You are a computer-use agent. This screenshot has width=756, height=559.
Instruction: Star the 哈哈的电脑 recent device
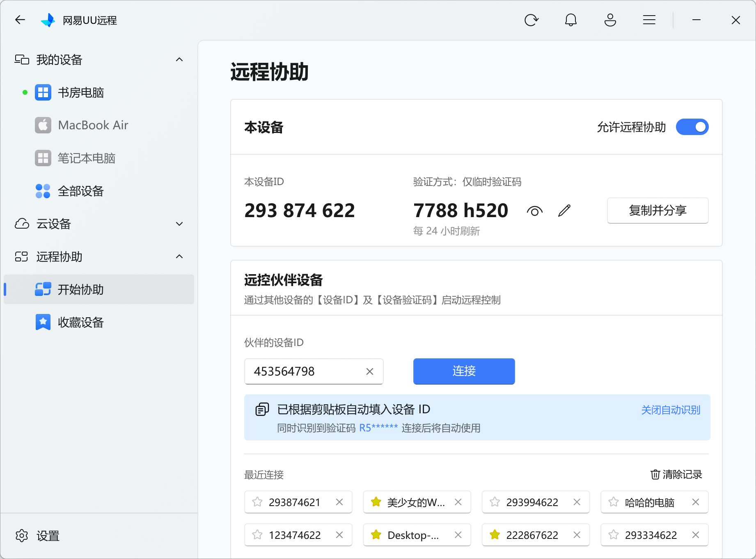pyautogui.click(x=614, y=502)
